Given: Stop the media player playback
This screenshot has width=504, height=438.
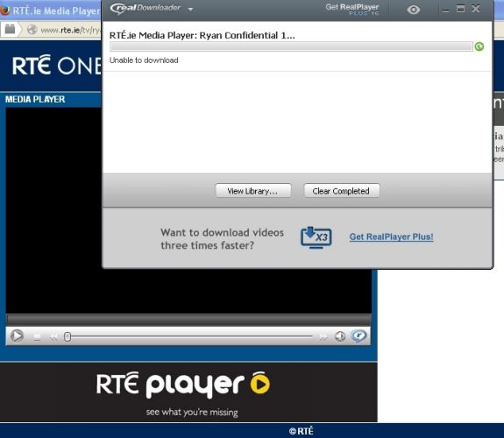Looking at the screenshot, I should [38, 336].
